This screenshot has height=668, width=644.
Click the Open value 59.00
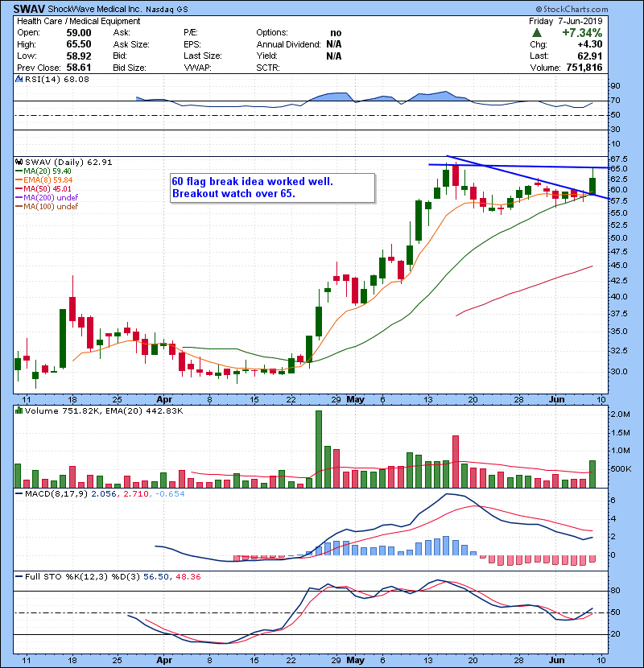(78, 33)
